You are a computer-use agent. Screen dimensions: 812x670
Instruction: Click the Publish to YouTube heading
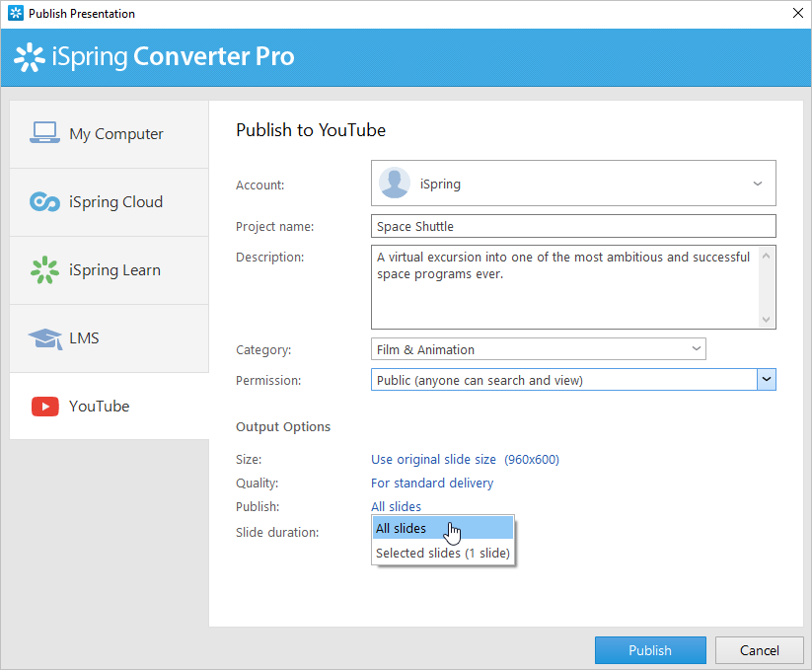coord(311,130)
